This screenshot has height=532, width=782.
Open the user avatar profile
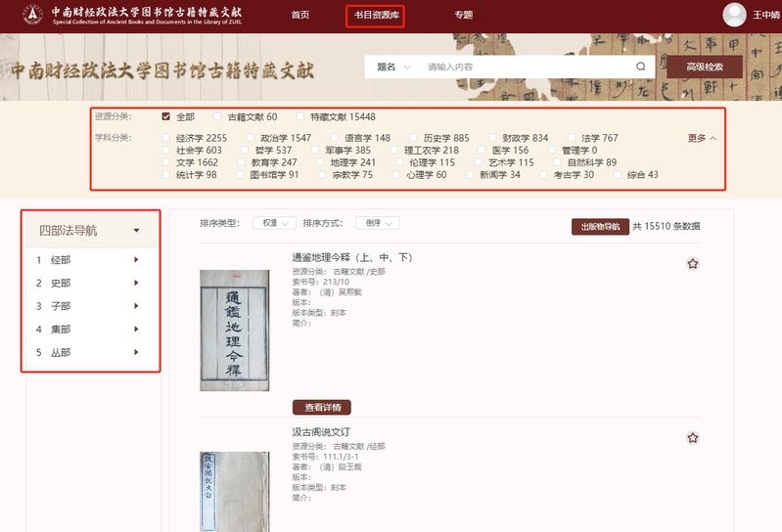tap(734, 15)
